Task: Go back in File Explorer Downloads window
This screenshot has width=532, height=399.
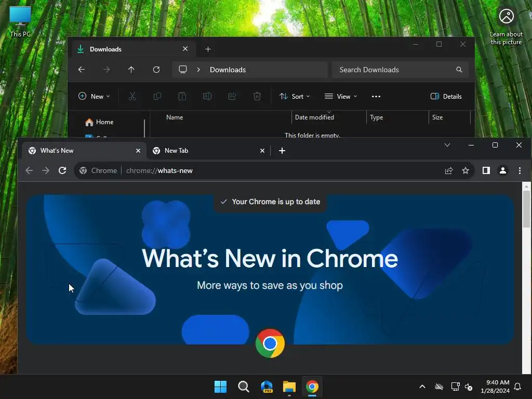Action: tap(82, 70)
